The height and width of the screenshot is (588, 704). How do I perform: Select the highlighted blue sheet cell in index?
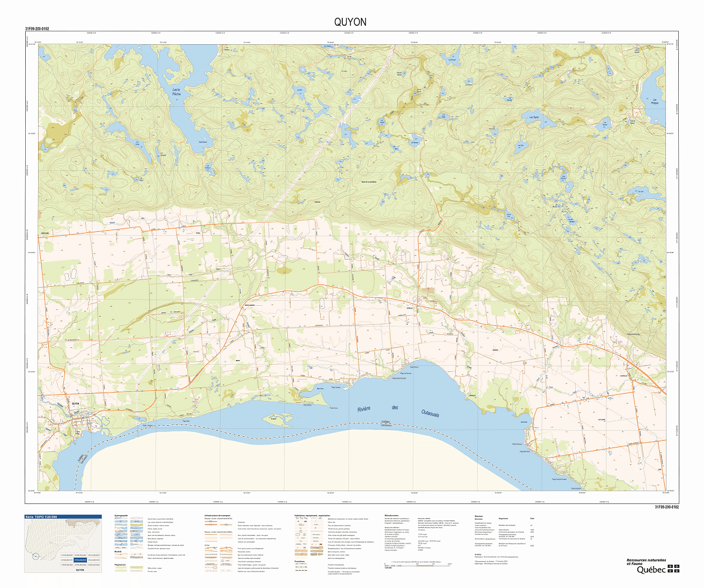click(x=80, y=559)
